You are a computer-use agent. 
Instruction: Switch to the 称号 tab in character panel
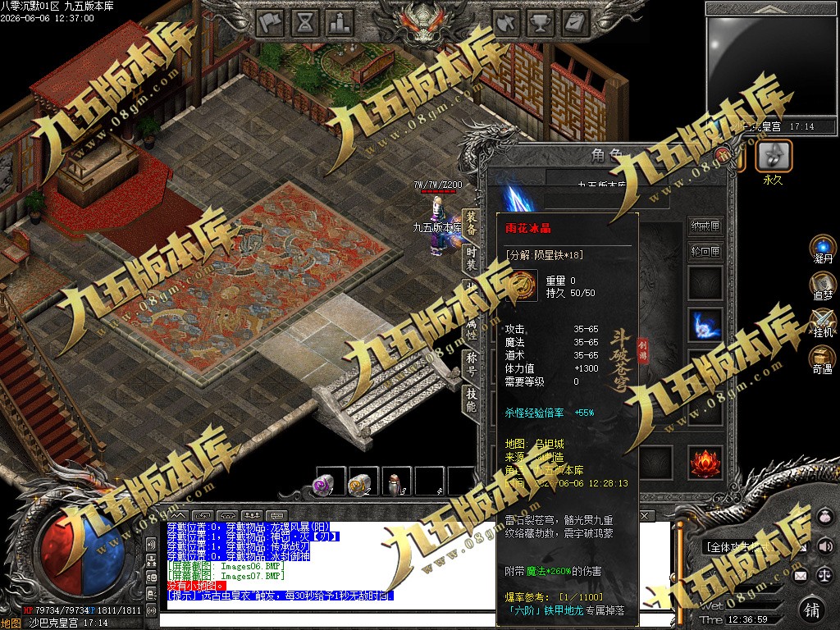[x=471, y=364]
